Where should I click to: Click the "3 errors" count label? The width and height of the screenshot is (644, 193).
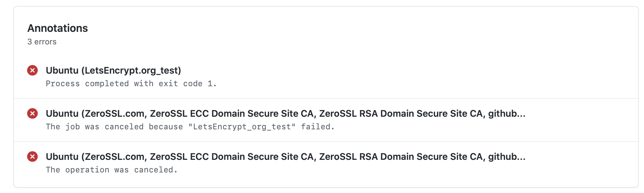coord(42,42)
